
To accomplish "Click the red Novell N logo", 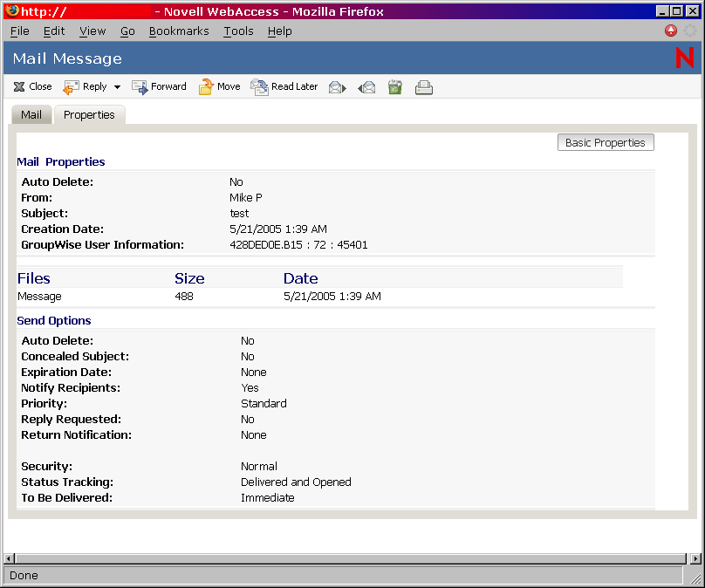I will [x=684, y=58].
